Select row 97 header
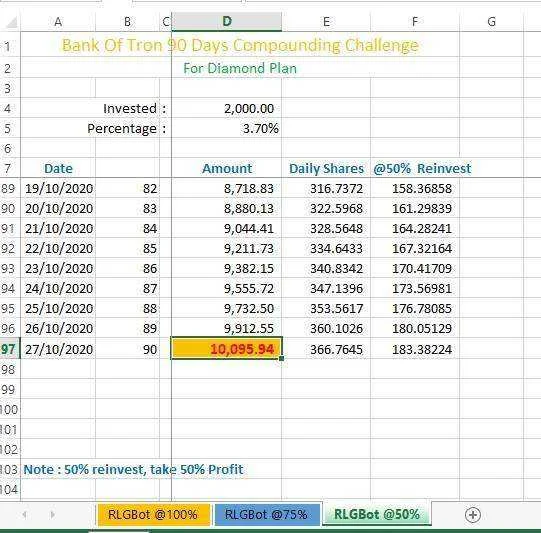Screen dimensions: 541x533 pyautogui.click(x=9, y=349)
